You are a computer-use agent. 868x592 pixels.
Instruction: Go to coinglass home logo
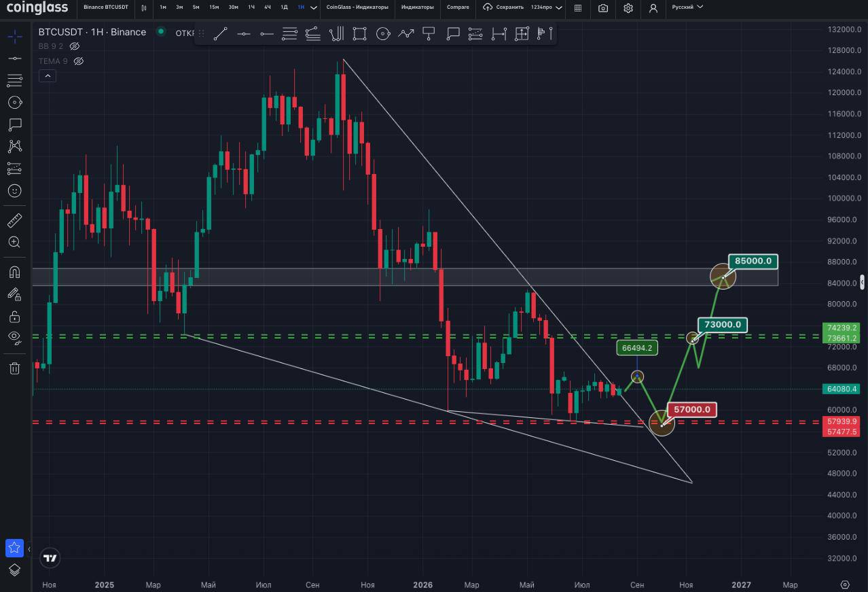(x=37, y=7)
